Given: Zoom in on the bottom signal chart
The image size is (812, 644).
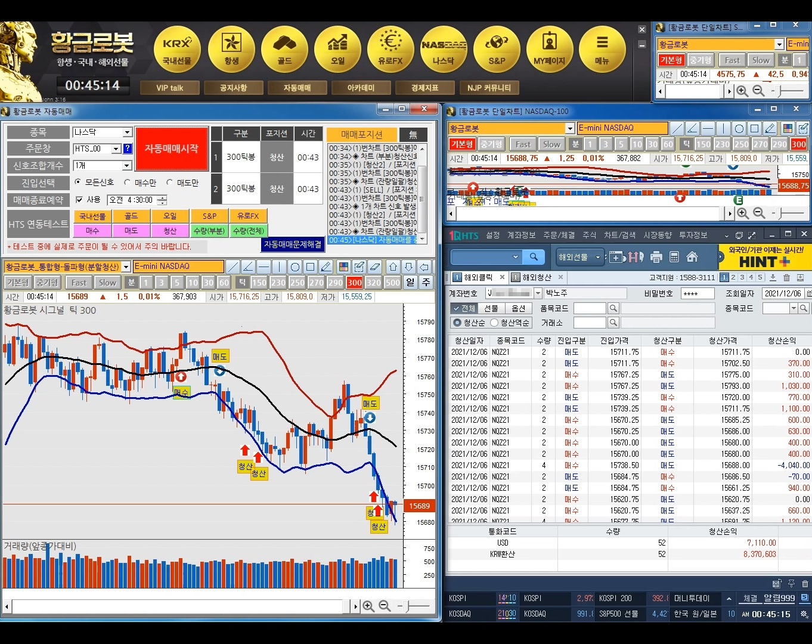Looking at the screenshot, I should (368, 606).
